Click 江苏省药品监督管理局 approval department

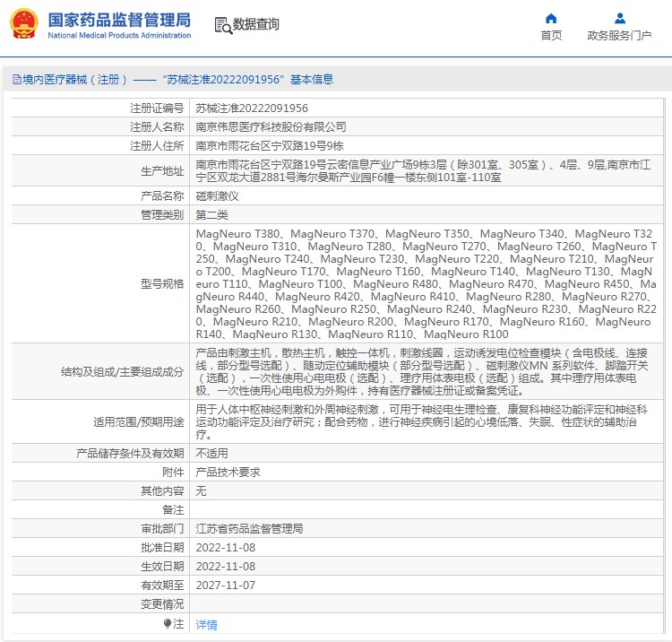click(x=249, y=529)
